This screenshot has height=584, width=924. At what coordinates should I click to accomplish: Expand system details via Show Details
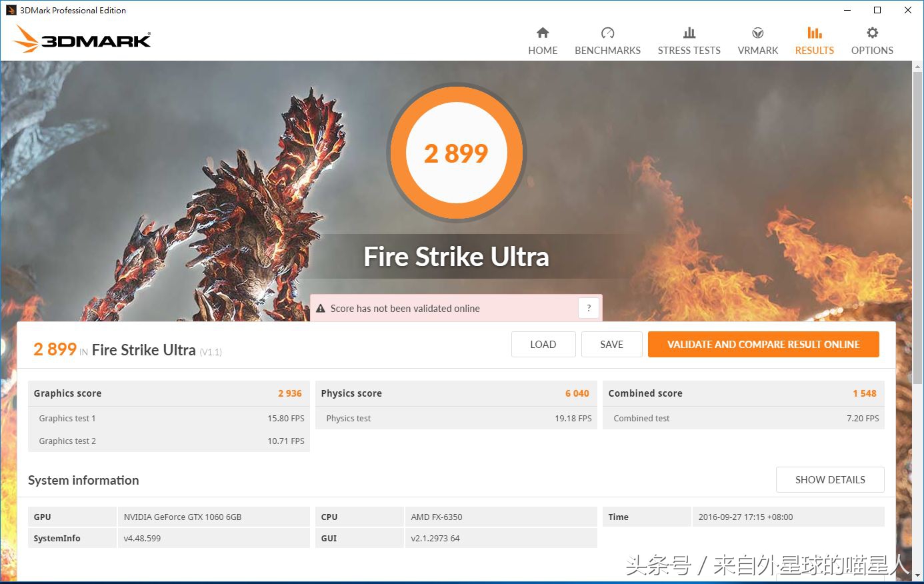(830, 479)
